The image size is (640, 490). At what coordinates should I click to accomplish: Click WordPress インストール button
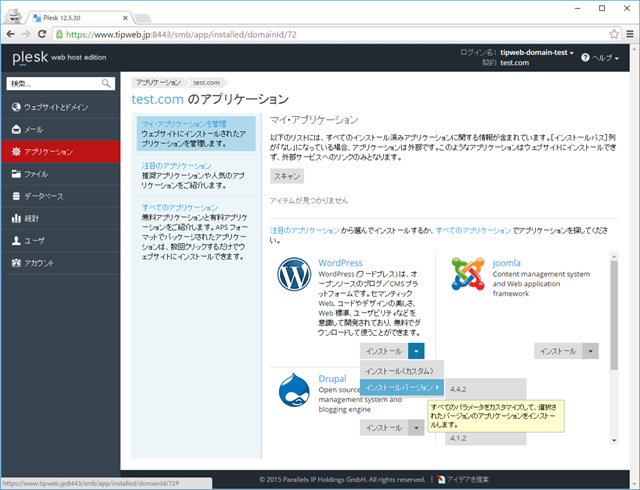384,351
